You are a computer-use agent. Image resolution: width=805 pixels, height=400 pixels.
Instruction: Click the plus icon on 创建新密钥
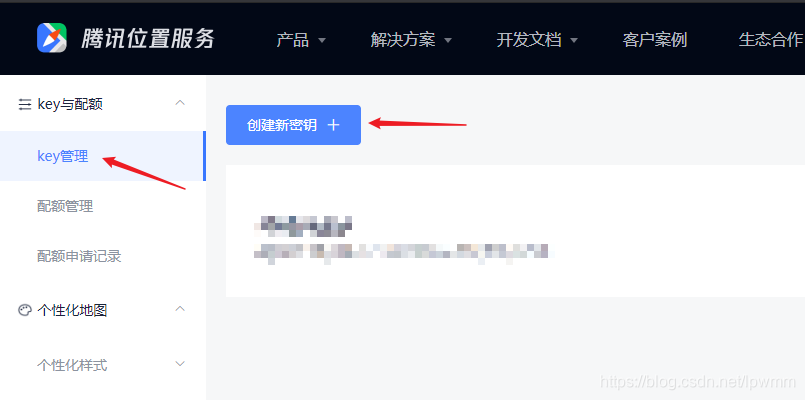[334, 125]
